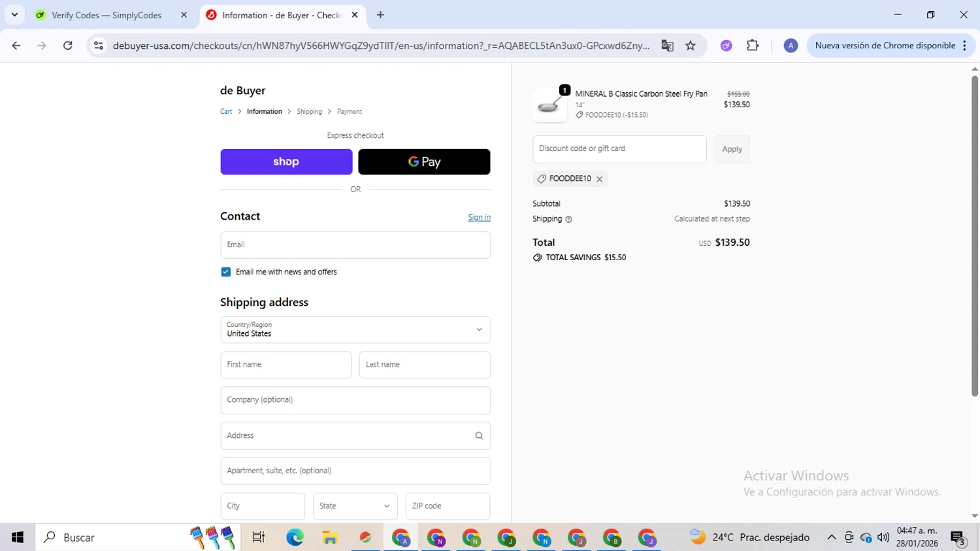Click the Apply discount button
The image size is (980, 551).
[732, 149]
